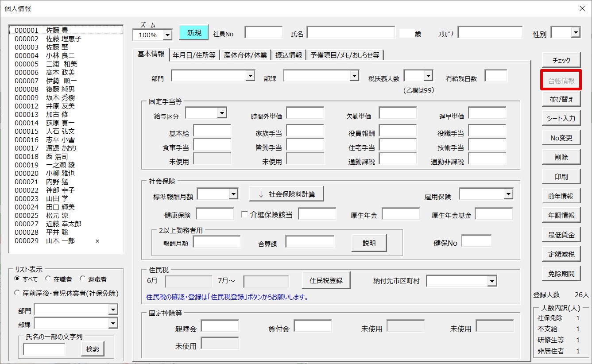Click the 印刷 button
The width and height of the screenshot is (592, 364).
click(x=561, y=177)
